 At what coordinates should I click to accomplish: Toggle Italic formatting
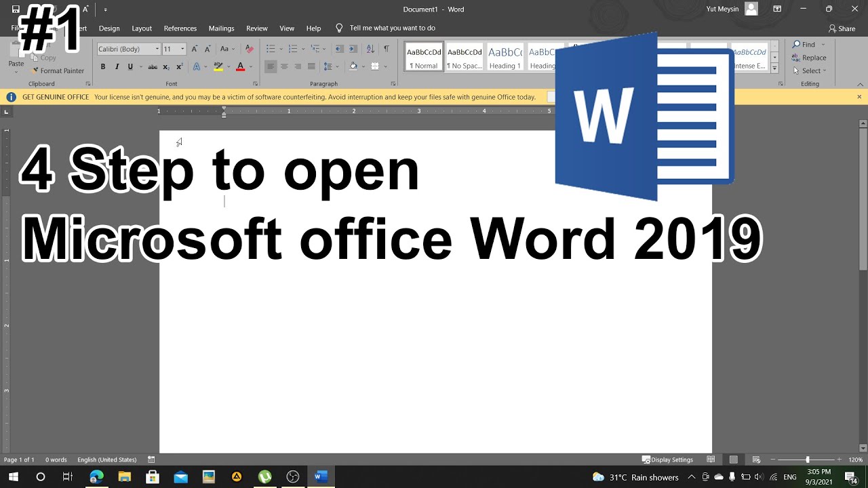(117, 66)
